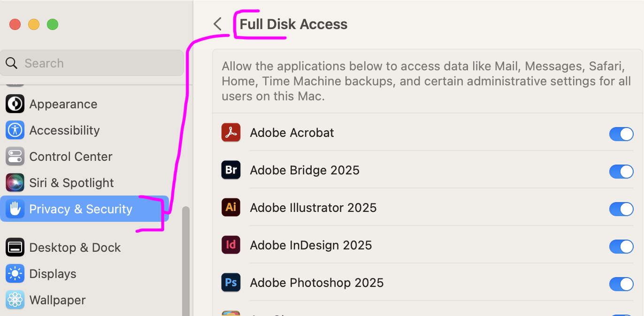The height and width of the screenshot is (316, 644).
Task: Turn off Adobe Bridge 2025 toggle
Action: [x=621, y=172]
